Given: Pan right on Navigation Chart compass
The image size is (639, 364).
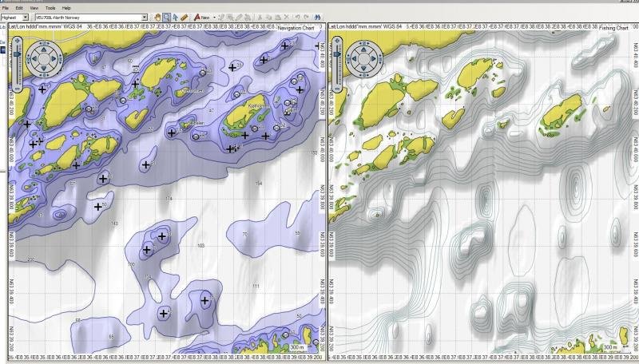Looking at the screenshot, I should (x=53, y=57).
